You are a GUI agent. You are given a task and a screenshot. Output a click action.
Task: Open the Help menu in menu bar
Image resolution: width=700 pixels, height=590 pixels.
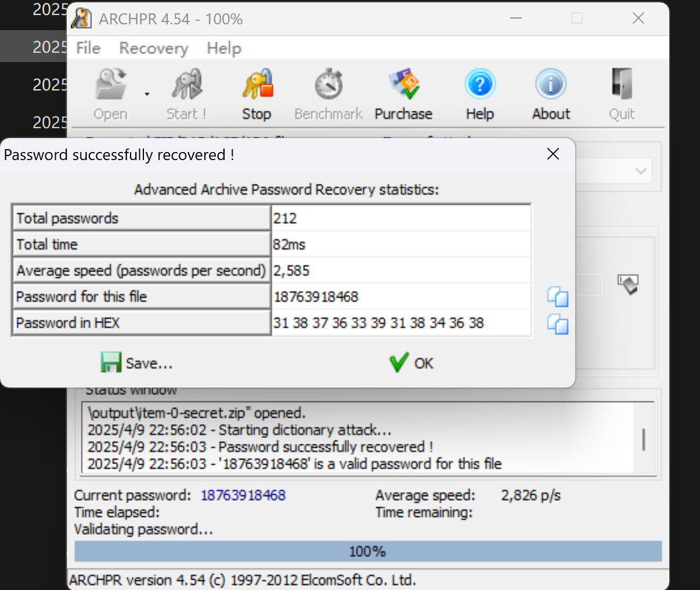point(224,48)
